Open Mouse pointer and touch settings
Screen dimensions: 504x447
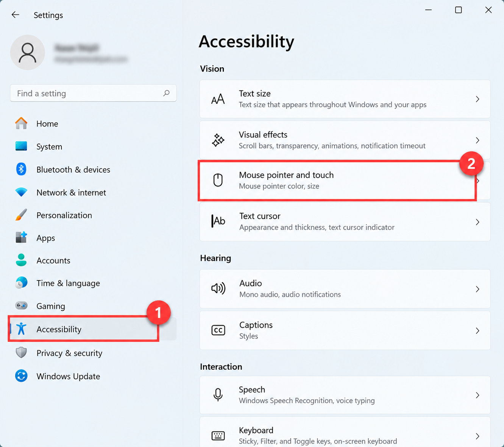345,181
